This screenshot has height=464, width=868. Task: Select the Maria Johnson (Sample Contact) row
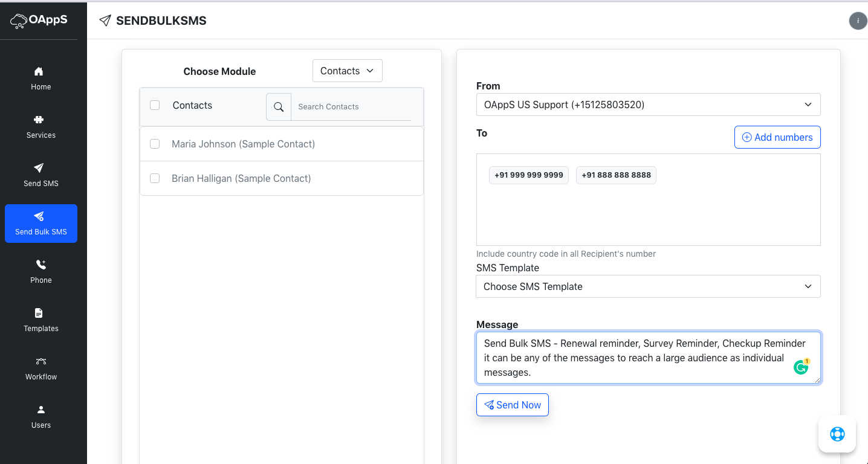tap(282, 144)
